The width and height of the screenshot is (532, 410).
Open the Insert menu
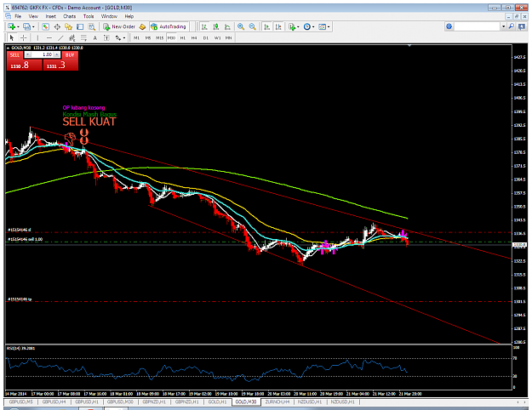point(50,16)
